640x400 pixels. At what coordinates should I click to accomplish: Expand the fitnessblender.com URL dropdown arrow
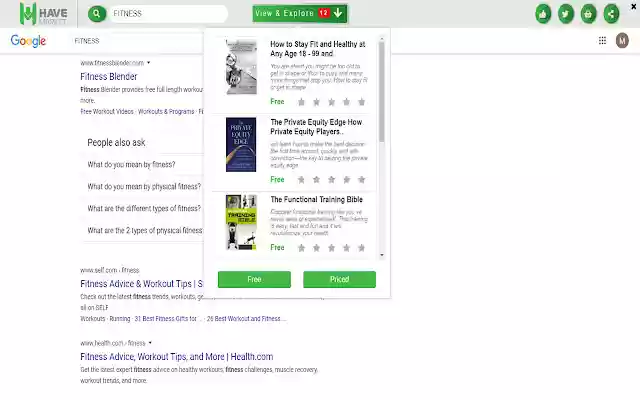[149, 62]
